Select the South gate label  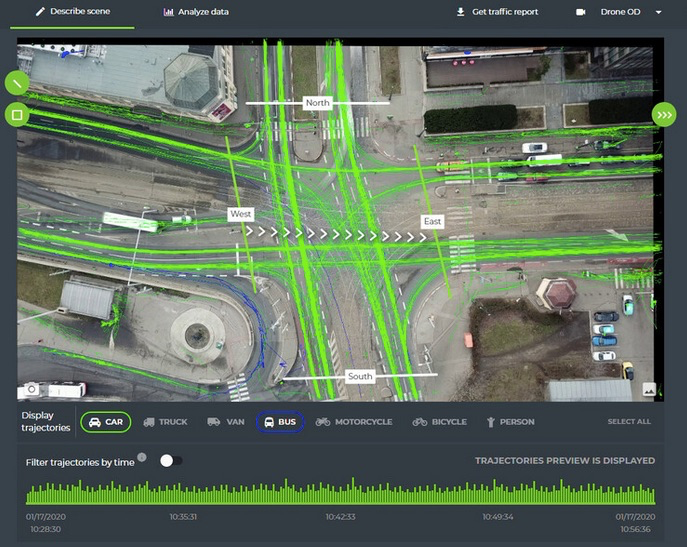[360, 376]
